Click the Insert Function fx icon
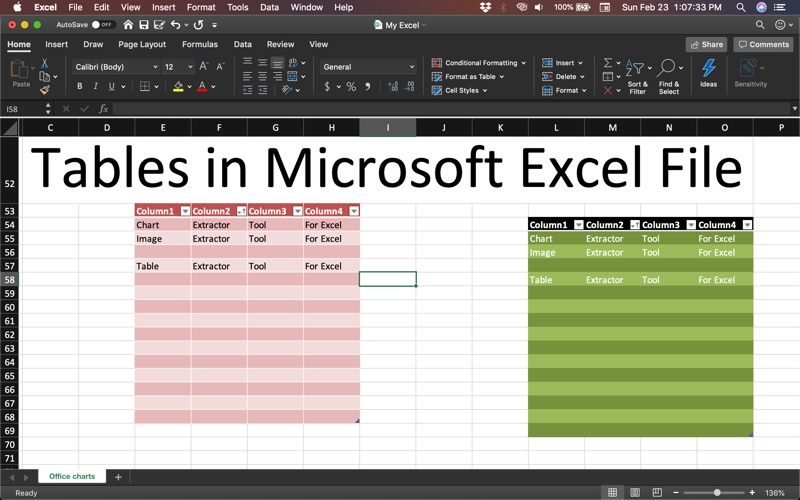The height and width of the screenshot is (500, 800). [x=104, y=109]
